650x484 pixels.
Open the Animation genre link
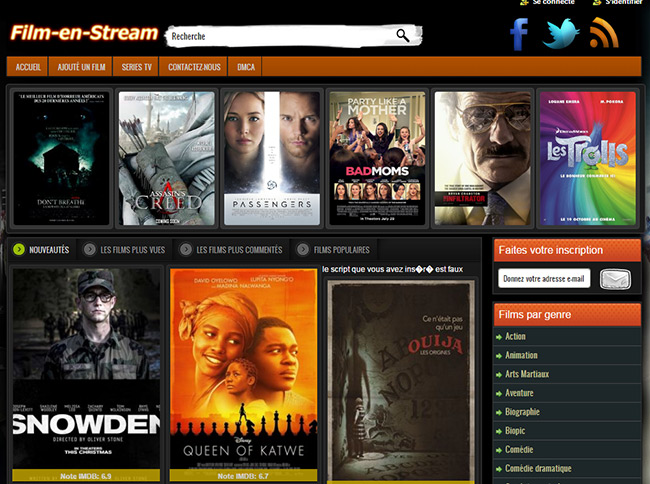(x=521, y=355)
